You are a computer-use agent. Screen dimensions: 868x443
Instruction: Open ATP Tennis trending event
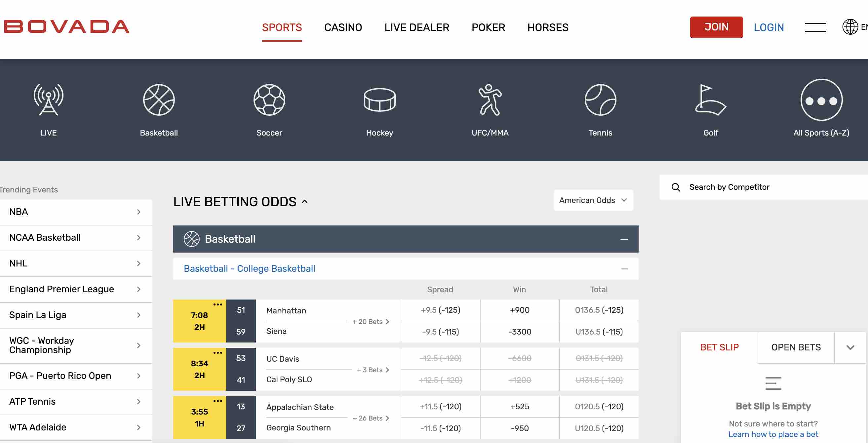point(76,402)
